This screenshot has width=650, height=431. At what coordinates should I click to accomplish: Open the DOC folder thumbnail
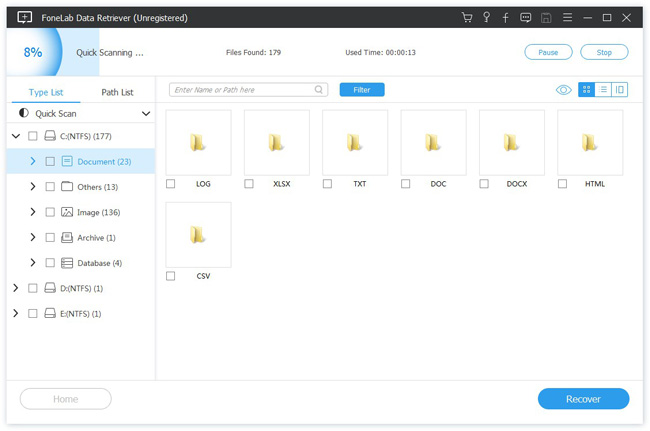(433, 143)
